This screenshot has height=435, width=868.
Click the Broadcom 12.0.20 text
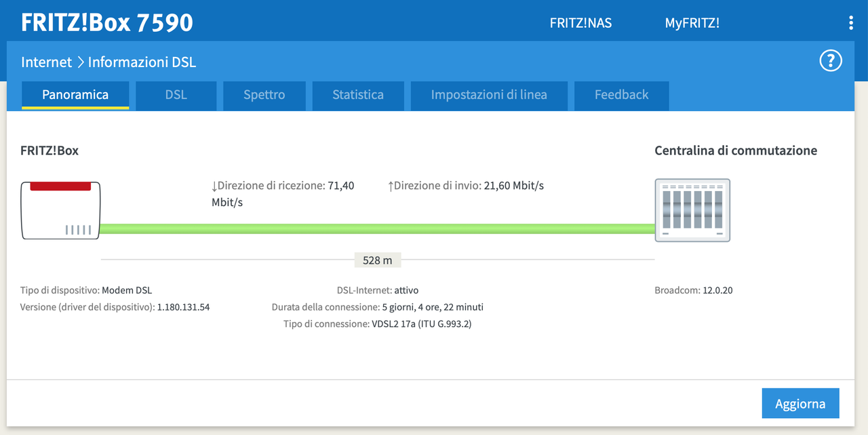(x=693, y=290)
